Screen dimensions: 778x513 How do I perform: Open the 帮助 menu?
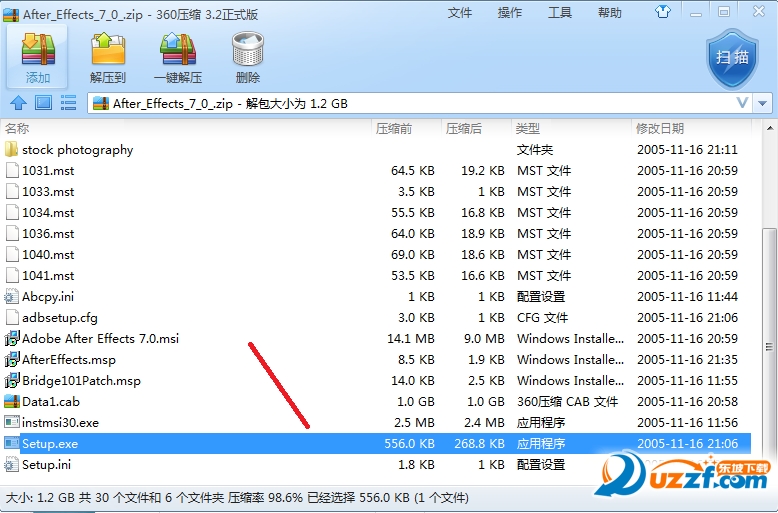610,13
